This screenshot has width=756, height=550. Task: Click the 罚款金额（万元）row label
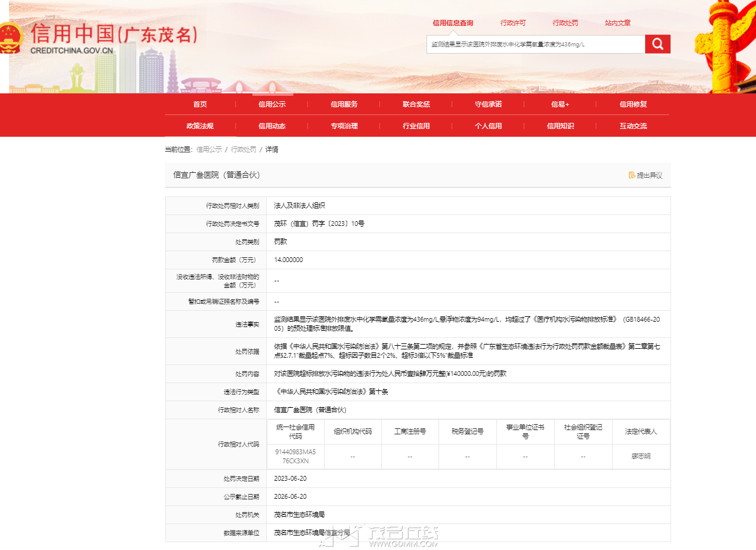235,260
